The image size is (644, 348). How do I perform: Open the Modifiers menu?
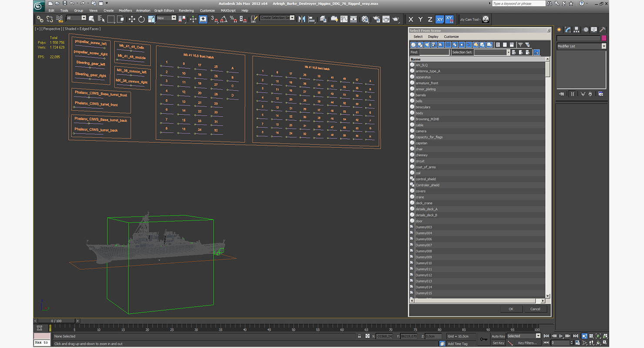click(125, 10)
